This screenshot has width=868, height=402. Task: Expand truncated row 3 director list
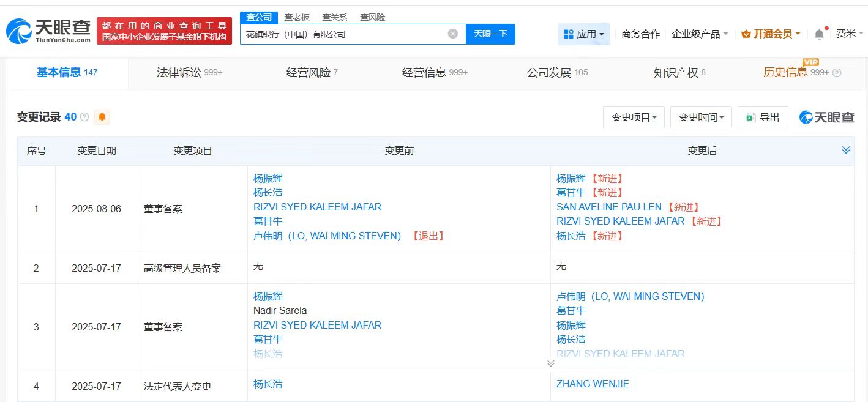tap(550, 363)
